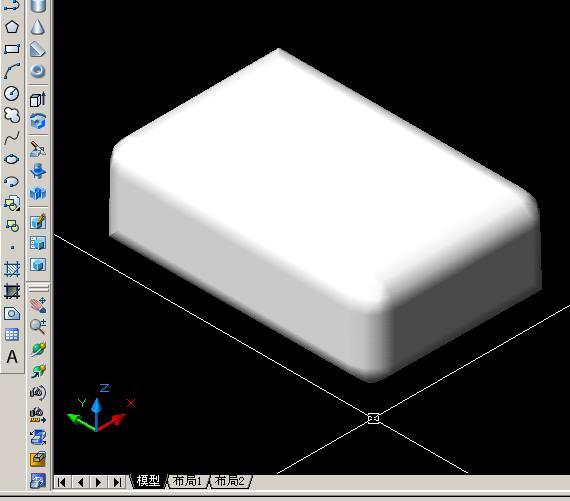Select the Spline curve tool
570x501 pixels.
pyautogui.click(x=12, y=137)
